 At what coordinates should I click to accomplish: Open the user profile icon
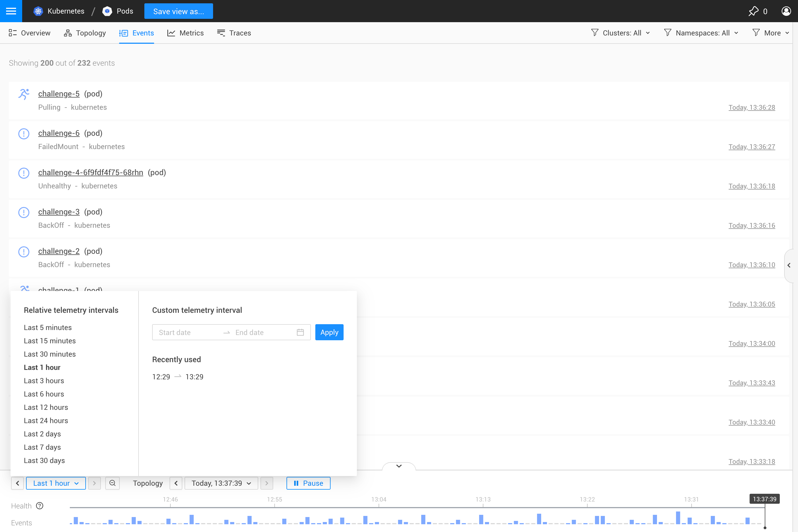(x=786, y=11)
